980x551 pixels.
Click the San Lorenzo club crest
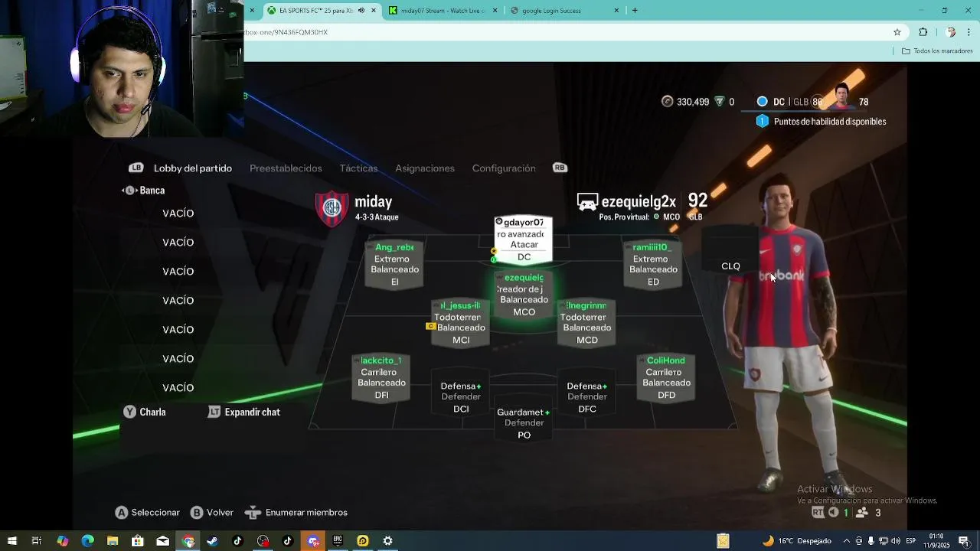tap(332, 208)
